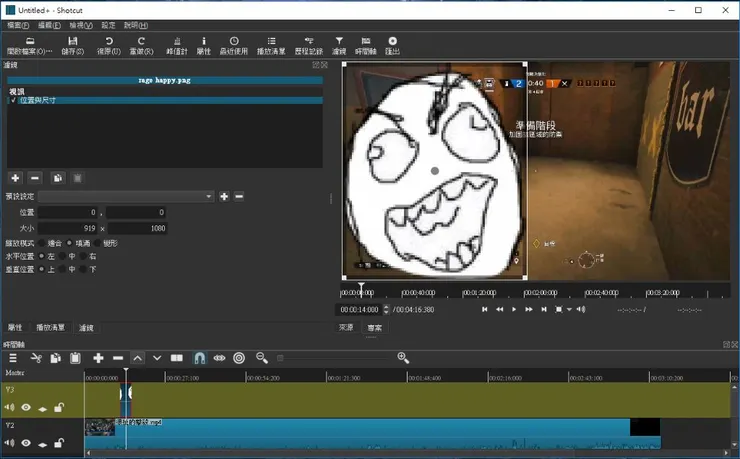Add a filter with the plus button

point(15,178)
